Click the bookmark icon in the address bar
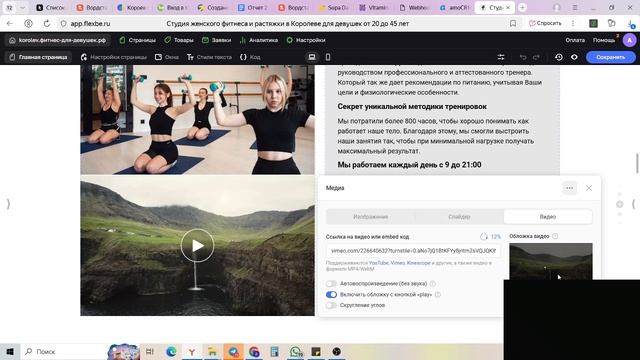The image size is (640, 360). 513,24
